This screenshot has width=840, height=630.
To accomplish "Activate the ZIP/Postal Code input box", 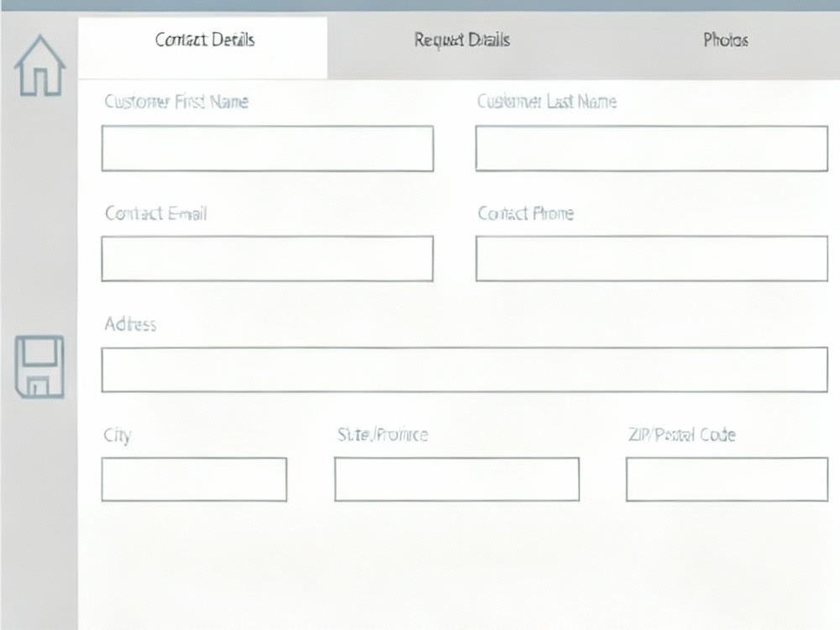I will (x=727, y=480).
